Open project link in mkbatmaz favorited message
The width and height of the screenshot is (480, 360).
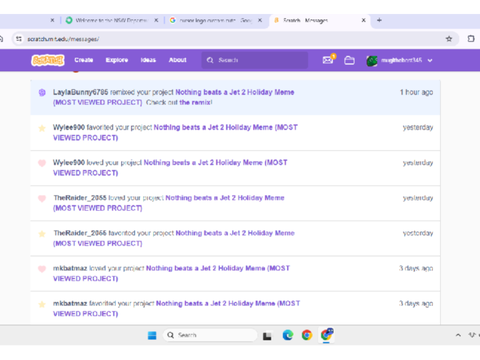pyautogui.click(x=176, y=308)
